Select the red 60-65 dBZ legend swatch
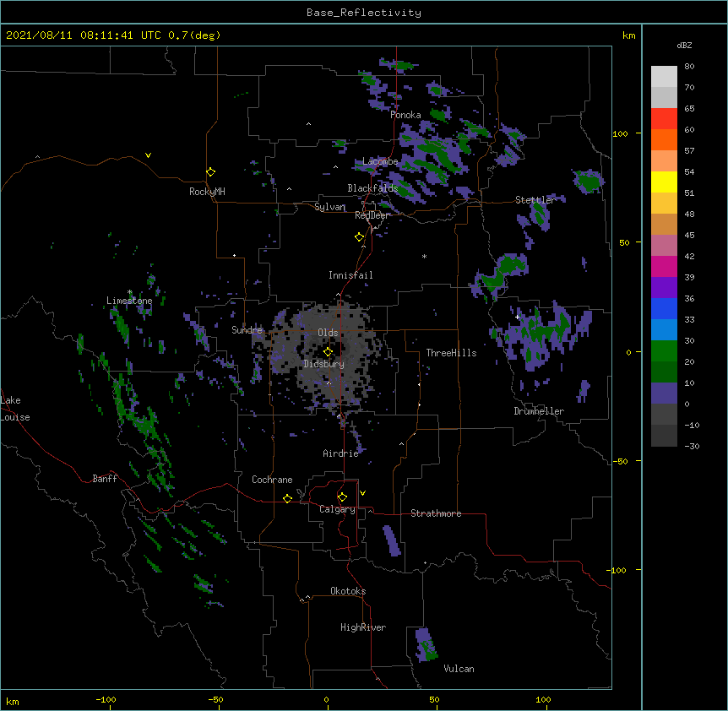This screenshot has height=711, width=728. tap(664, 118)
